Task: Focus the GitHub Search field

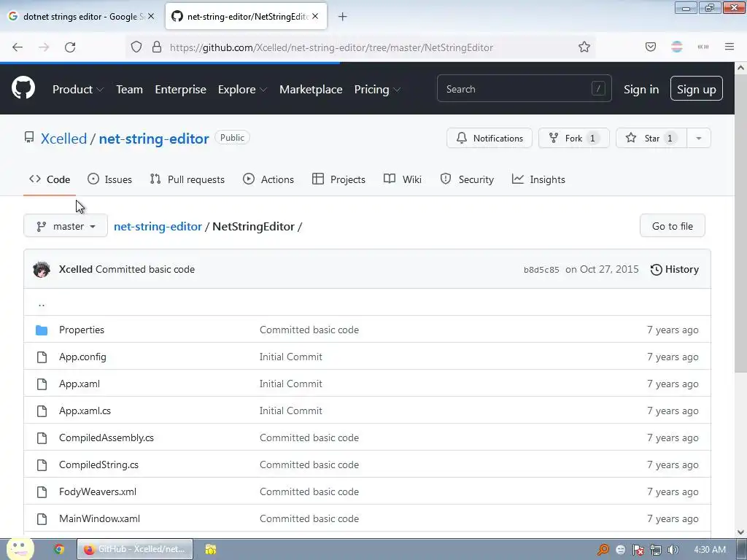Action: tap(524, 89)
